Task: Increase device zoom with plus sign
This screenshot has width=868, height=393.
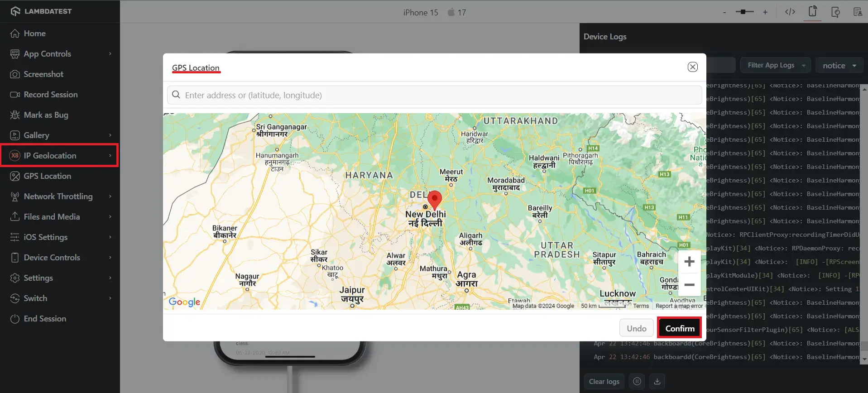Action: pos(765,12)
